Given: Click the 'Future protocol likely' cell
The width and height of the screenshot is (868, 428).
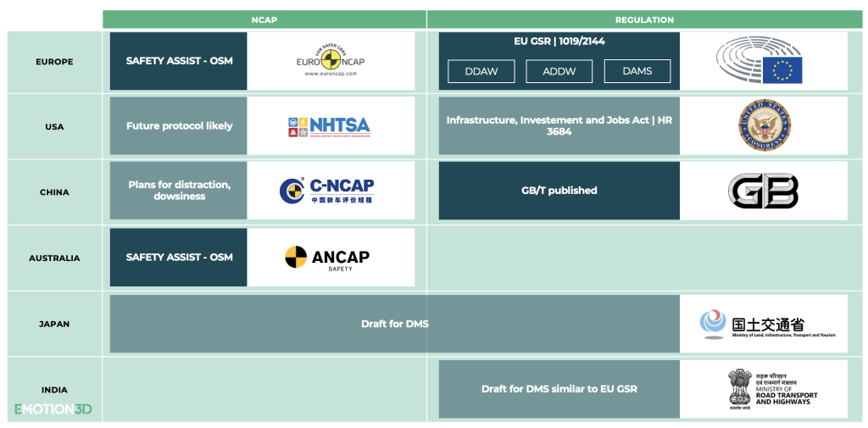Looking at the screenshot, I should 178,125.
